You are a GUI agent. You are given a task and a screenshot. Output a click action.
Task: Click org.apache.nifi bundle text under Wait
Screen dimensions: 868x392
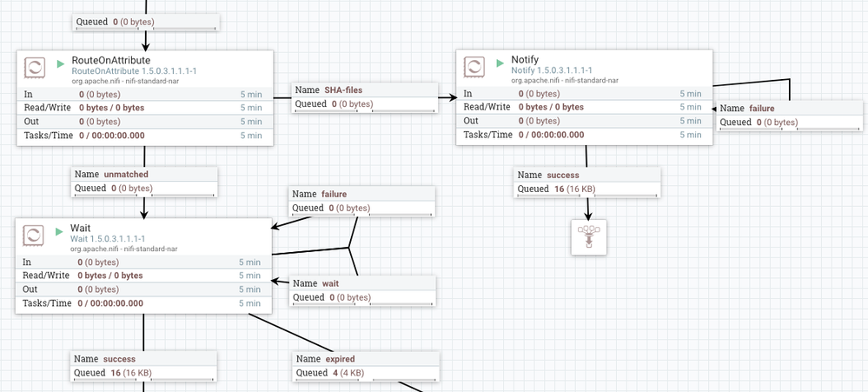point(124,249)
